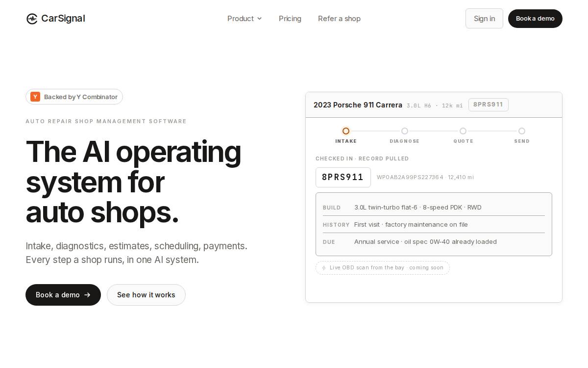Click the 3.0L H6 · 12k mi text
This screenshot has width=588, height=368.
click(435, 105)
